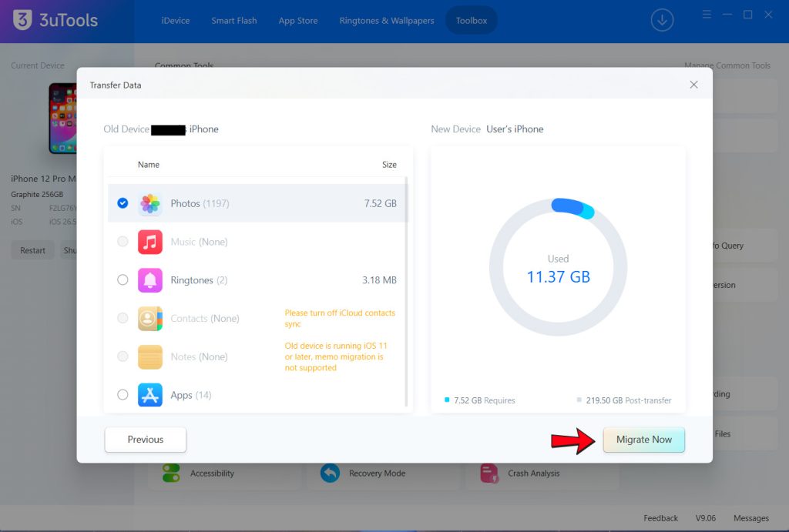Select the Ringtones (2) checkbox
Screen dimensions: 789x532
pos(123,280)
